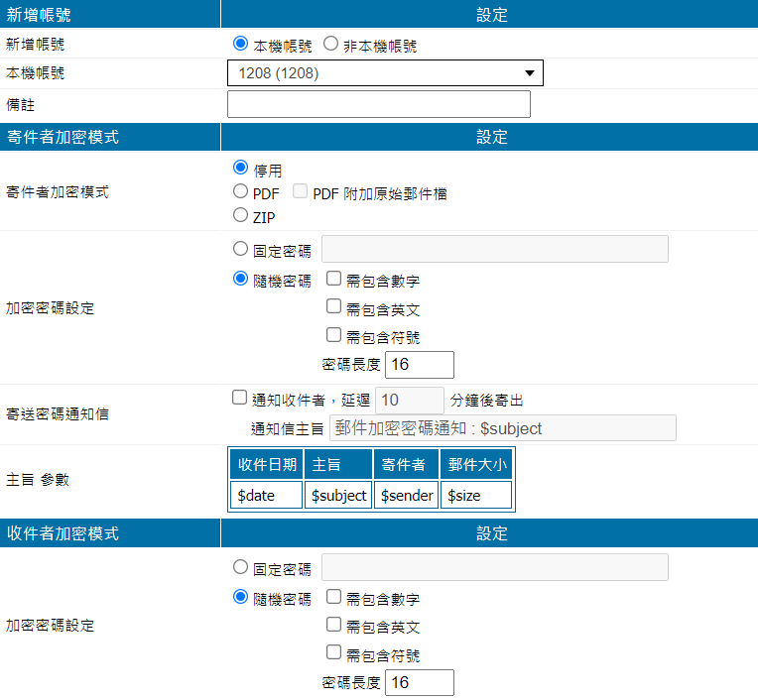The width and height of the screenshot is (758, 700).
Task: Click the 備註 text input field
Action: tap(379, 104)
